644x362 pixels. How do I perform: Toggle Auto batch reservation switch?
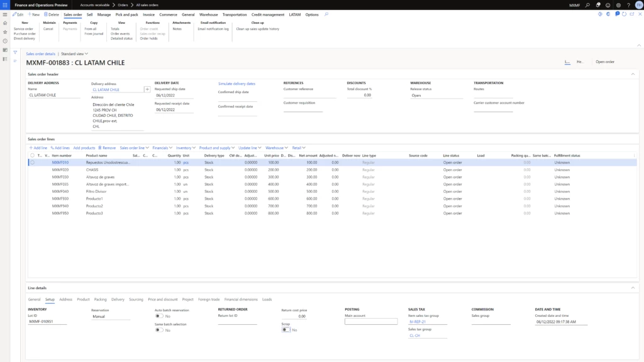point(159,316)
